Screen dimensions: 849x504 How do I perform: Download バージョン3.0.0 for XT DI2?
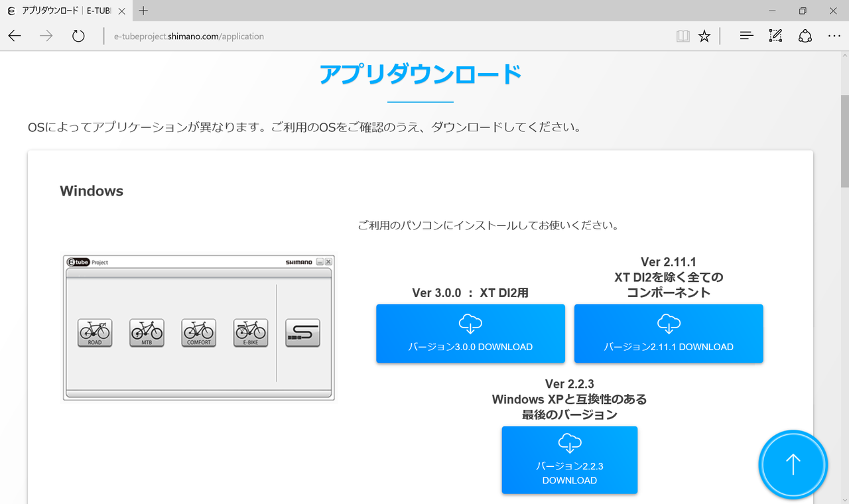(470, 334)
